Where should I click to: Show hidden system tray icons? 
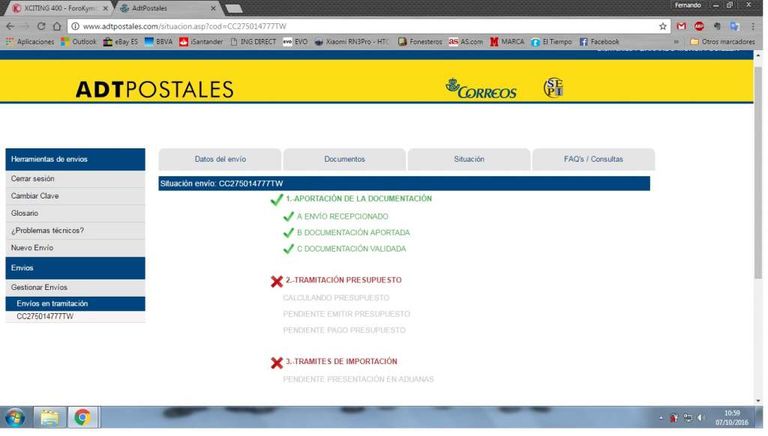(660, 417)
